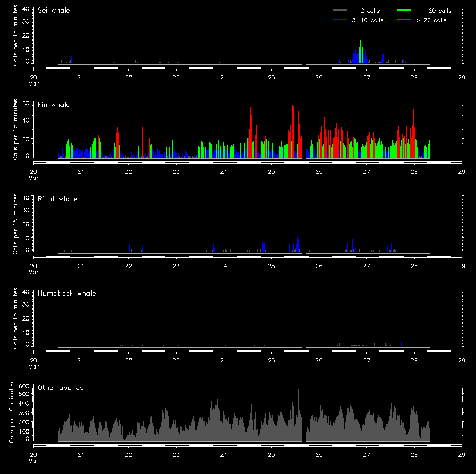
Task: Click the Fin whale y-axis label
Action: pyautogui.click(x=15, y=129)
